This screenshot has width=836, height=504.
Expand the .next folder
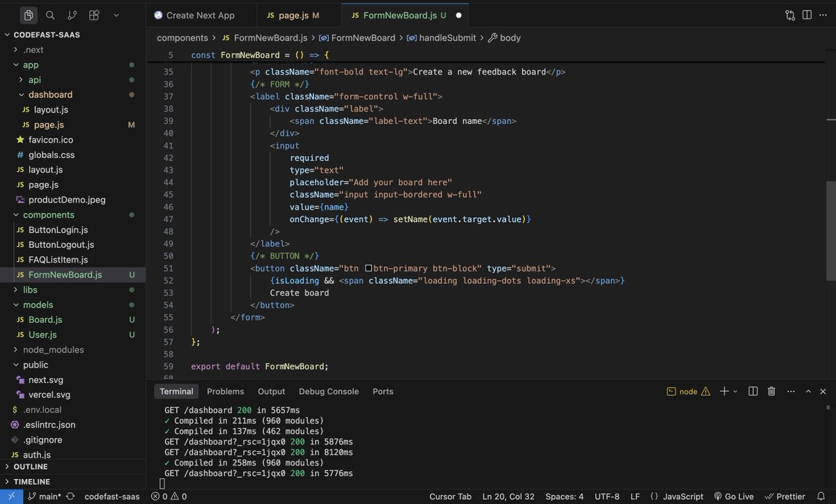72,49
